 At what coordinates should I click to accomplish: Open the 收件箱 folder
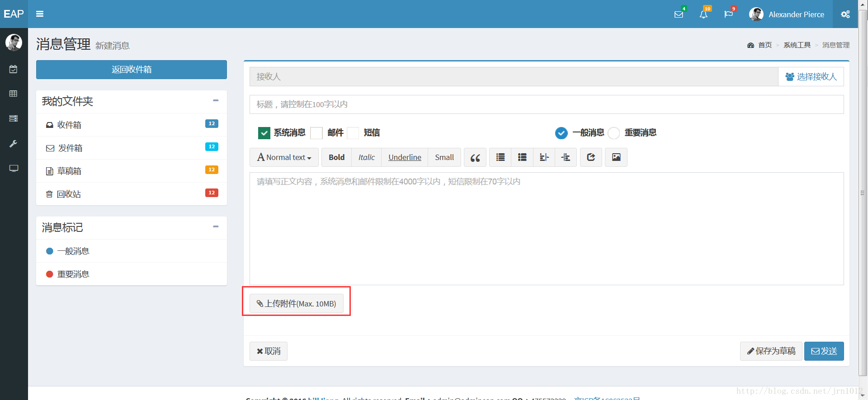tap(132, 125)
